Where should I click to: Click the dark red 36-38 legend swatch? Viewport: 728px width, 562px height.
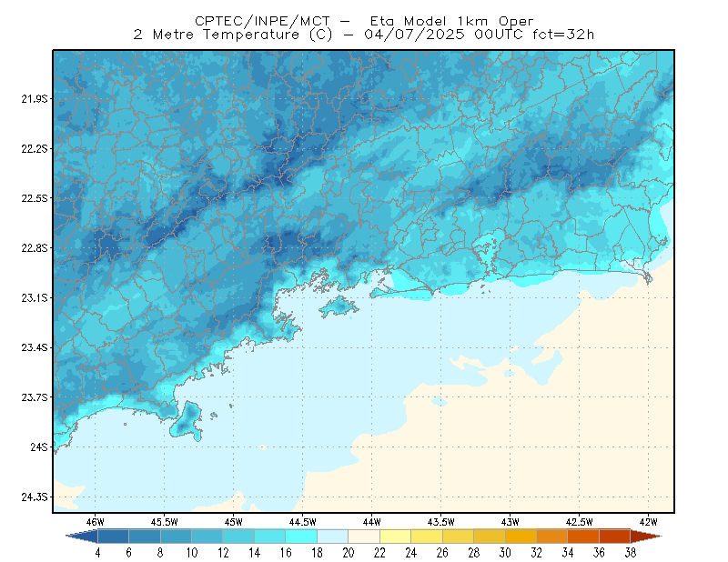[x=615, y=536]
